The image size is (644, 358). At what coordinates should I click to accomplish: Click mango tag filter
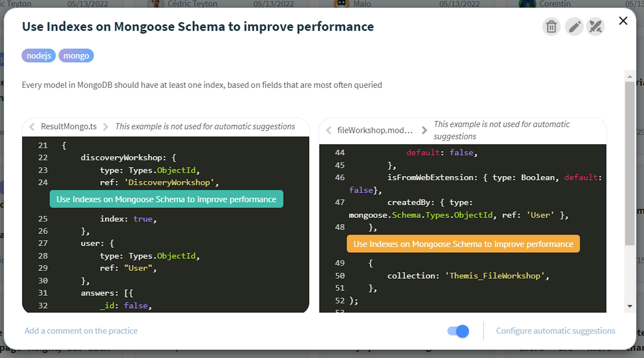click(x=76, y=56)
